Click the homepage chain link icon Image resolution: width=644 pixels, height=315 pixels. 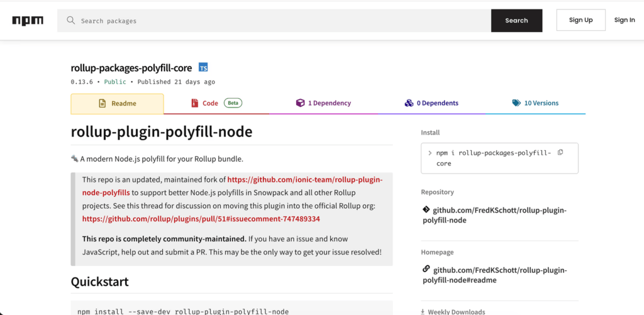426,269
